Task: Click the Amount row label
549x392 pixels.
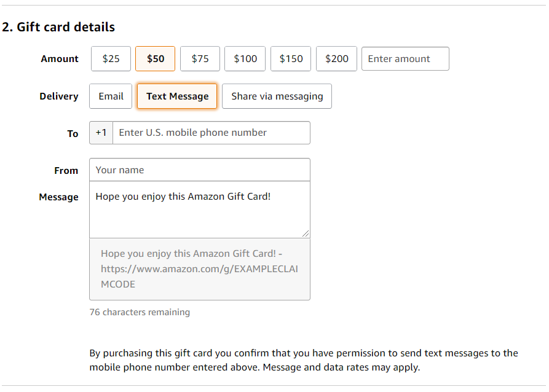Action: click(59, 58)
